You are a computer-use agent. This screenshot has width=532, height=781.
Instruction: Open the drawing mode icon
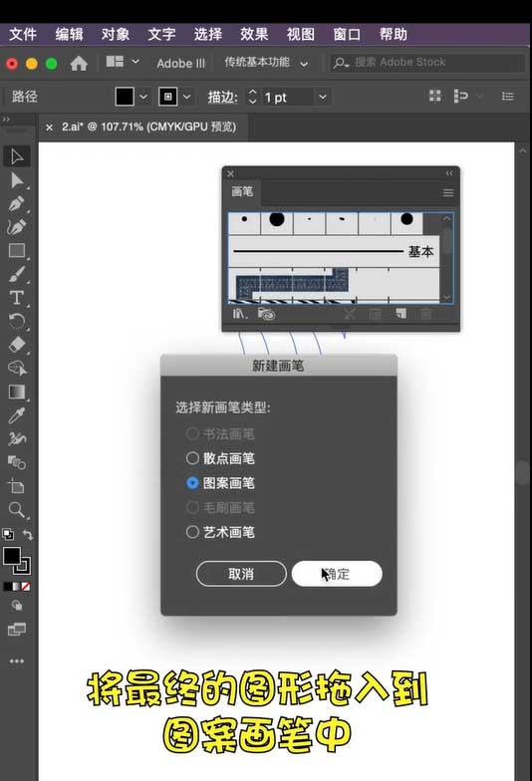(x=17, y=606)
